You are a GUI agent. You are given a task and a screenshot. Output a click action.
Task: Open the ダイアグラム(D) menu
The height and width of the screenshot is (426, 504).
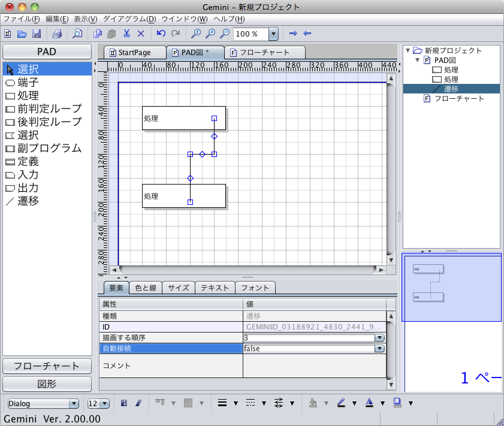click(129, 19)
